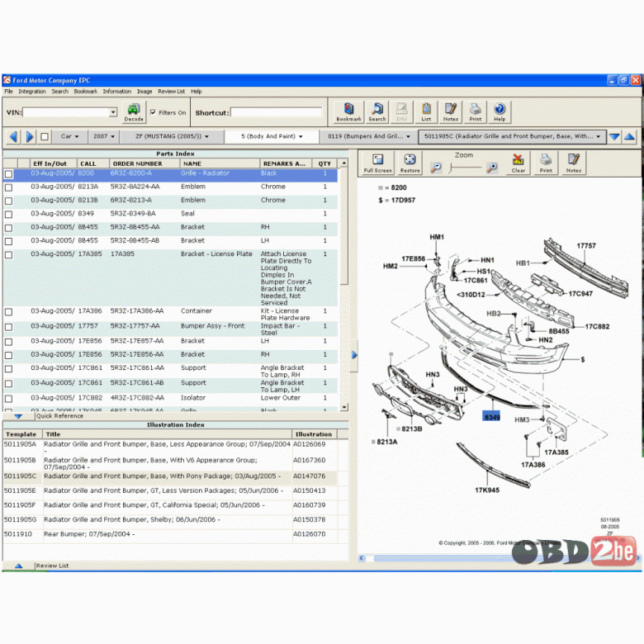The image size is (644, 644).
Task: Open the 5011905C illustration section dropdown
Action: [x=512, y=136]
